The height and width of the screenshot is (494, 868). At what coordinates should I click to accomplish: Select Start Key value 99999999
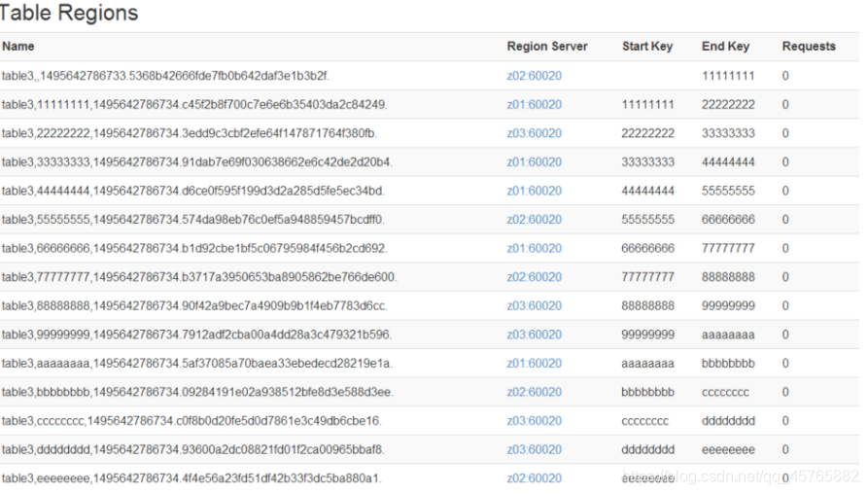click(x=647, y=335)
